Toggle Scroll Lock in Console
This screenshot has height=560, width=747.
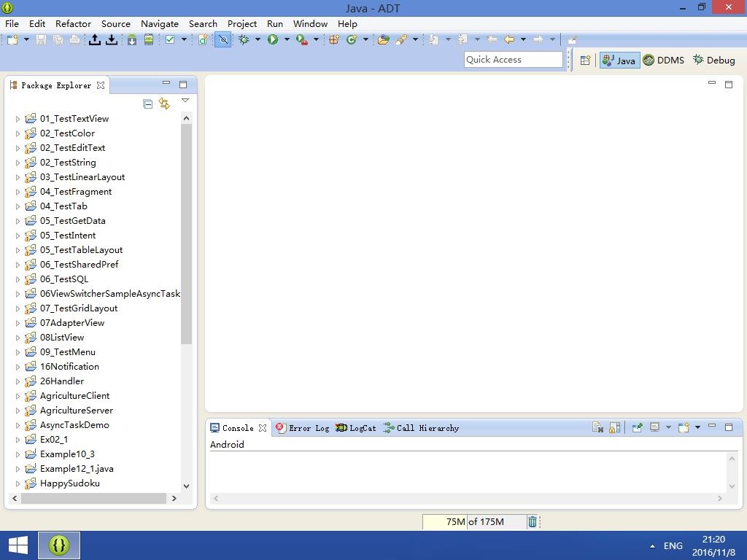614,427
